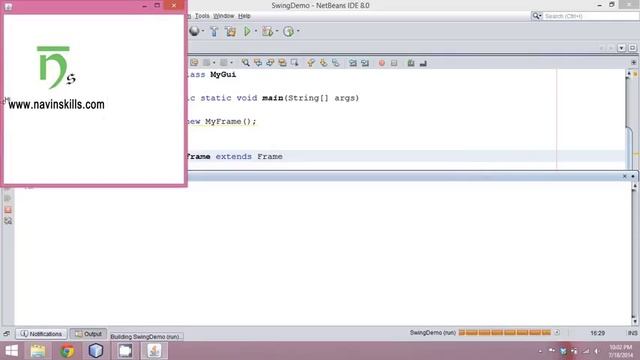Viewport: 640px width, 360px height.
Task: Click the editor split view handle icon
Action: (x=633, y=62)
